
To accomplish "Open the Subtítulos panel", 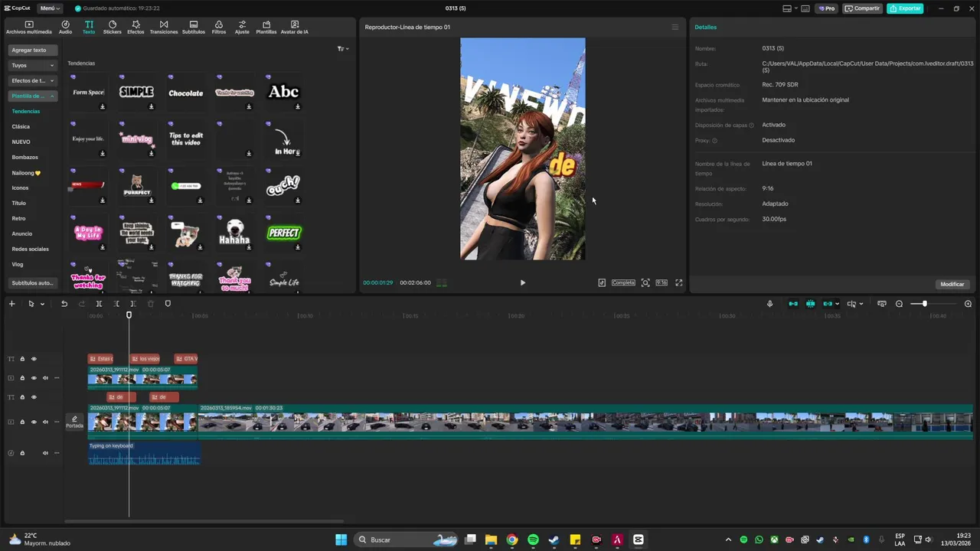I will tap(194, 28).
